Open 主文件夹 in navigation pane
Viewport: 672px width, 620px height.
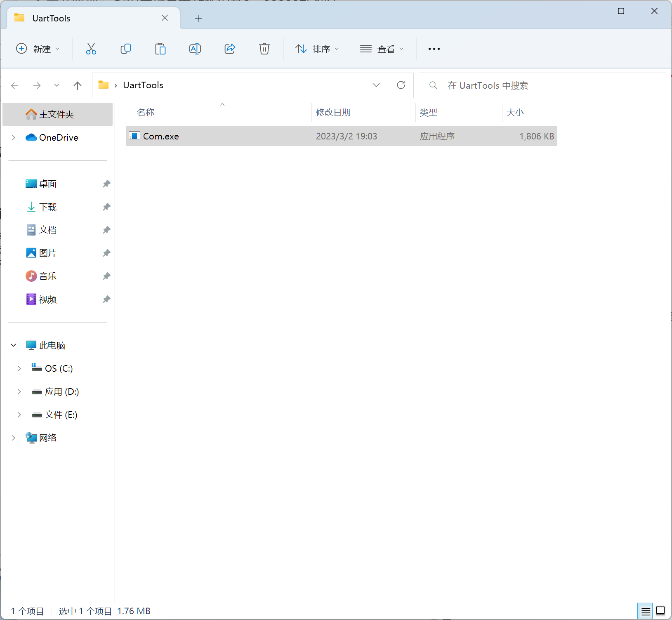click(58, 114)
